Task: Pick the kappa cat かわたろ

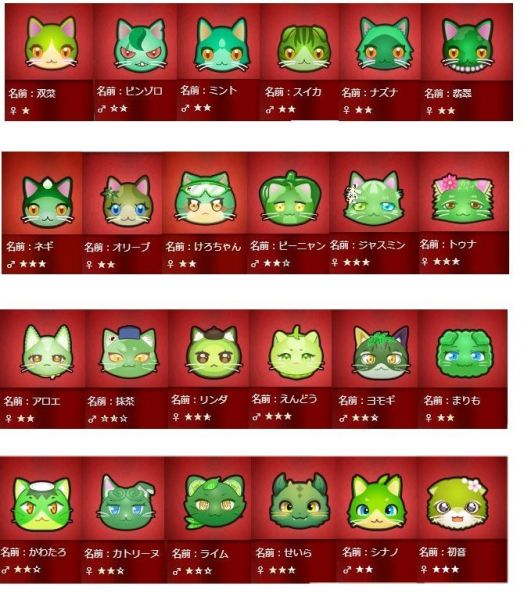Action: 42,505
